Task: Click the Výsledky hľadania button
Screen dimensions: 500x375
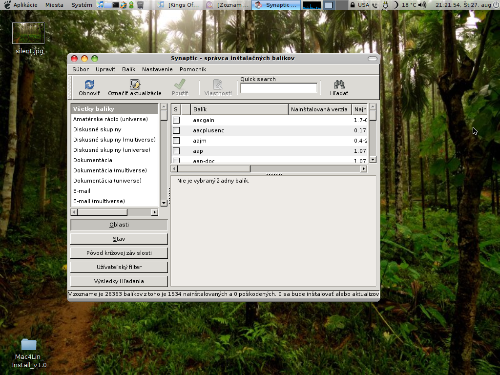Action: pos(119,281)
